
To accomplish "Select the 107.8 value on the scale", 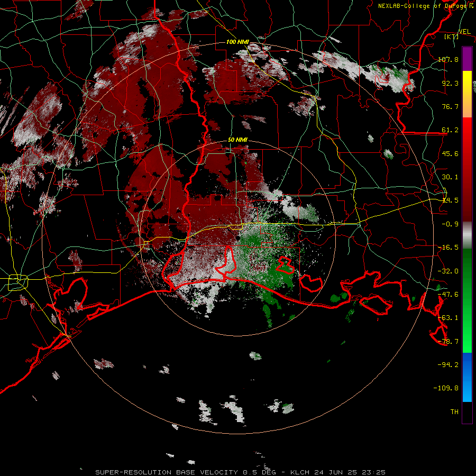I will pyautogui.click(x=448, y=59).
